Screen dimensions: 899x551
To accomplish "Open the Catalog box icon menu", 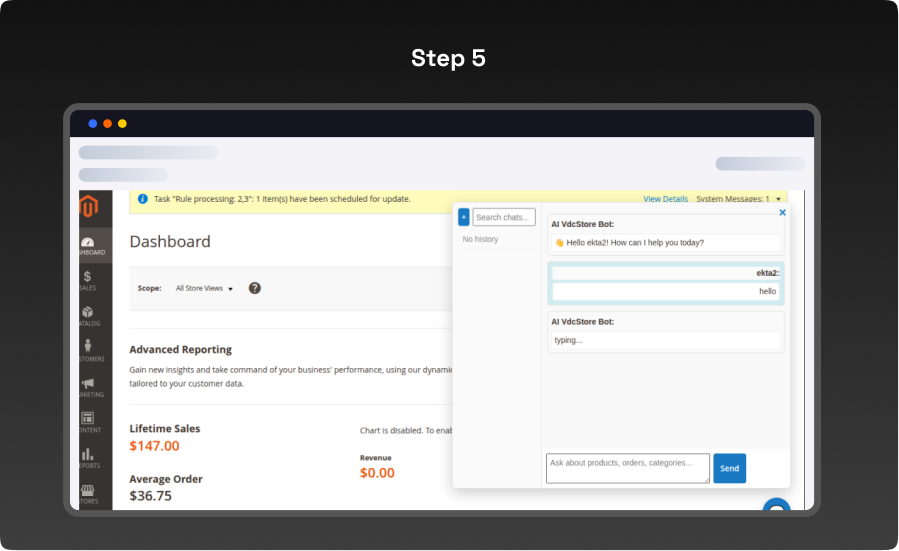I will tap(88, 316).
